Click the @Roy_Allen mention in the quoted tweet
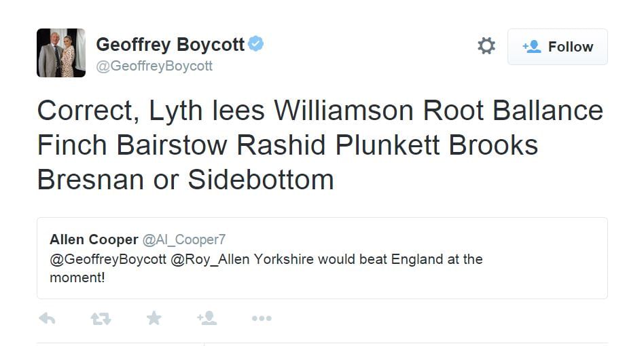Viewport: 644px width, 346px height. click(x=210, y=259)
